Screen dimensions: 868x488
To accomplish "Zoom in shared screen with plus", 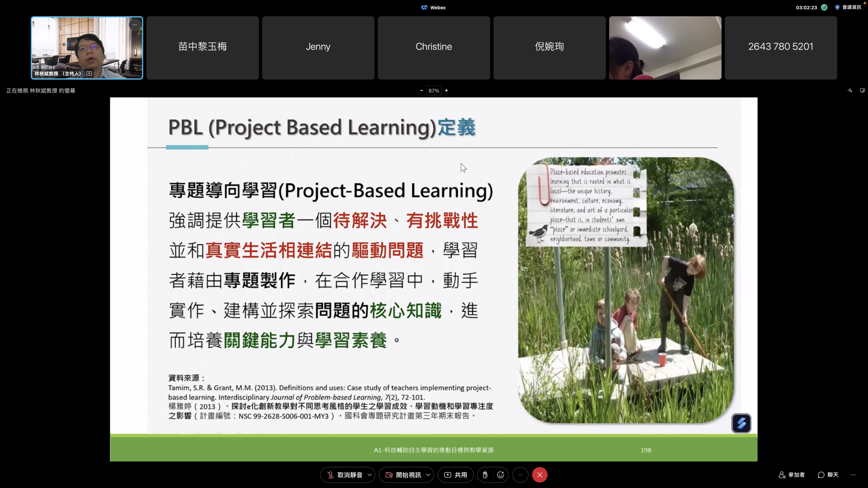I will tap(447, 90).
